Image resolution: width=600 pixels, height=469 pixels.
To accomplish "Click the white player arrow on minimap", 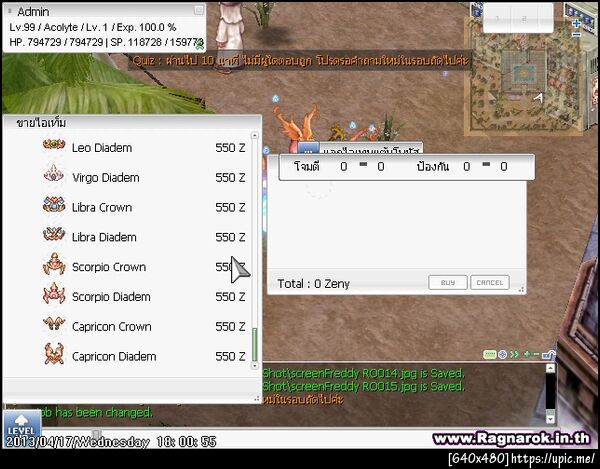I will click(x=538, y=98).
